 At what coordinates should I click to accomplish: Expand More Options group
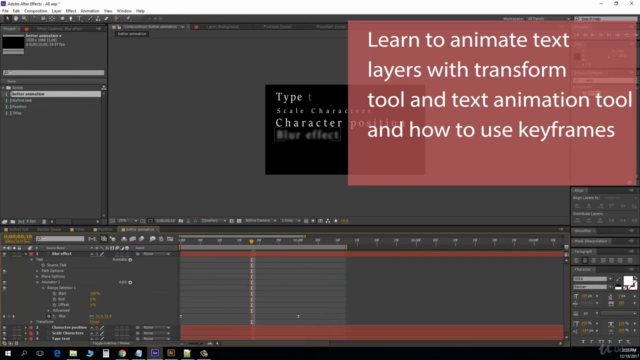pos(38,277)
